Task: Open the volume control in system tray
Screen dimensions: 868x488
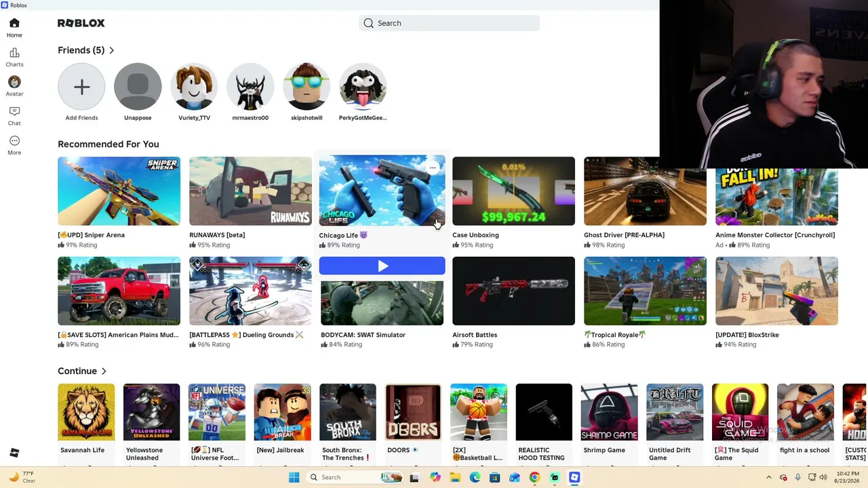Action: (x=823, y=477)
